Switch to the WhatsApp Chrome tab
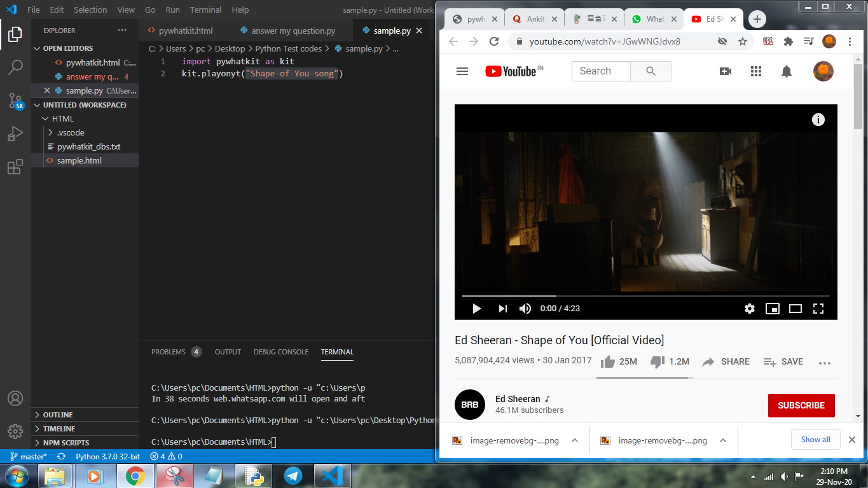The image size is (868, 488). (x=654, y=19)
